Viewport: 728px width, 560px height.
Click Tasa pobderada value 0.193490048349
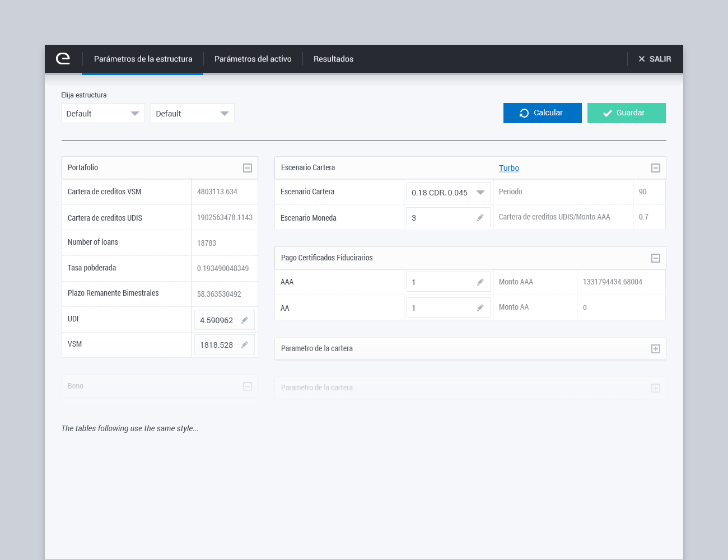[x=223, y=268]
